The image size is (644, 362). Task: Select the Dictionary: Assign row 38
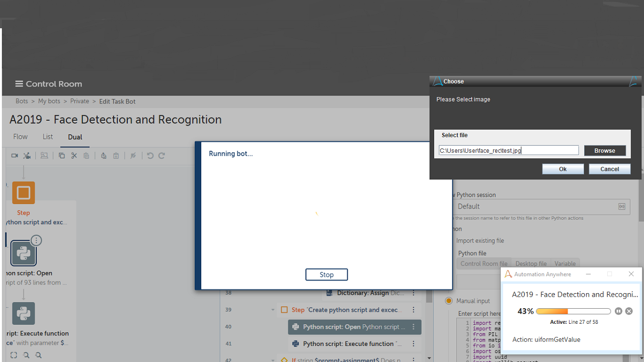pyautogui.click(x=372, y=293)
